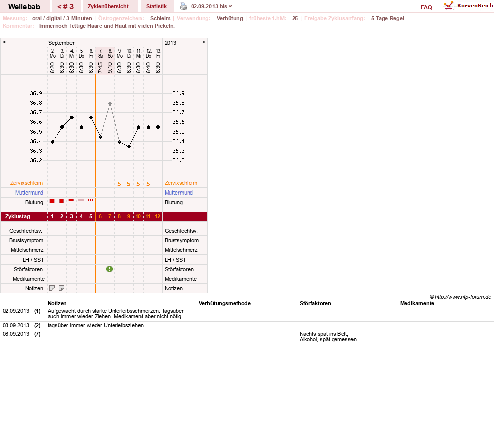Open the KurvenReich link
Screen dimensions: 494x448
[x=475, y=6]
